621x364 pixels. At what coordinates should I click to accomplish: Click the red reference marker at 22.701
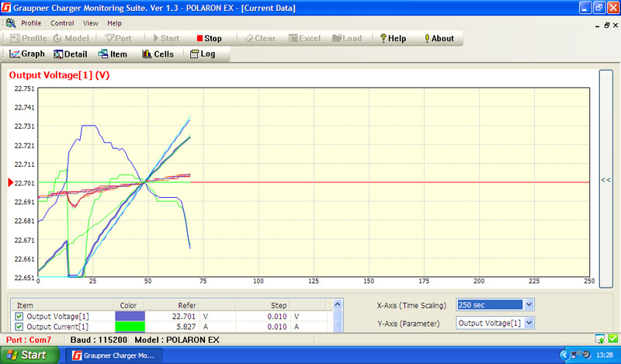pyautogui.click(x=11, y=182)
